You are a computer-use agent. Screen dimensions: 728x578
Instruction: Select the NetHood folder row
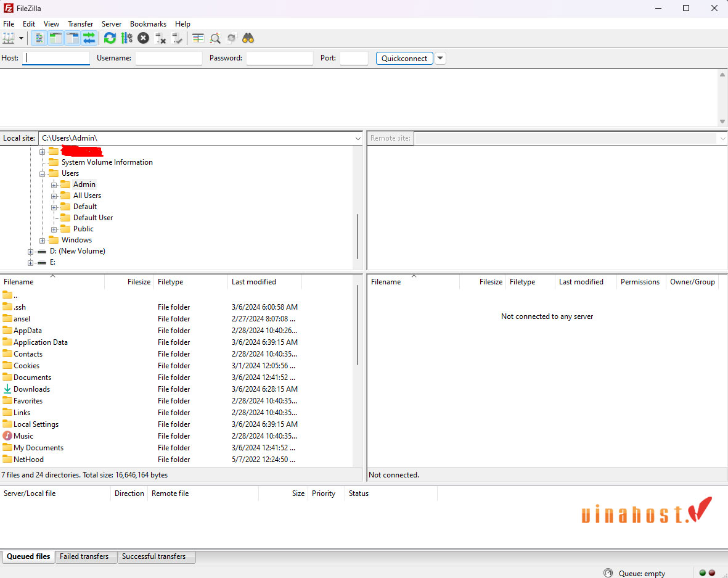coord(178,460)
